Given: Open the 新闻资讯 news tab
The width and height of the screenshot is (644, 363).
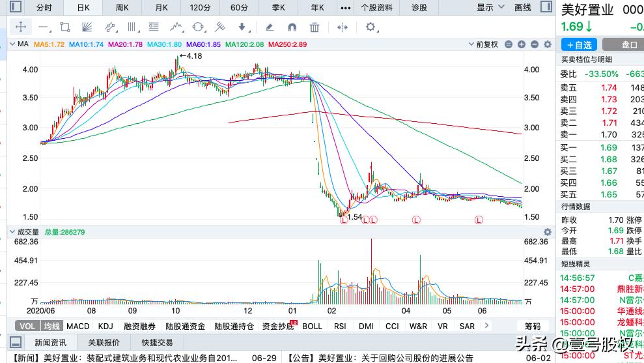Looking at the screenshot, I should pyautogui.click(x=49, y=342).
